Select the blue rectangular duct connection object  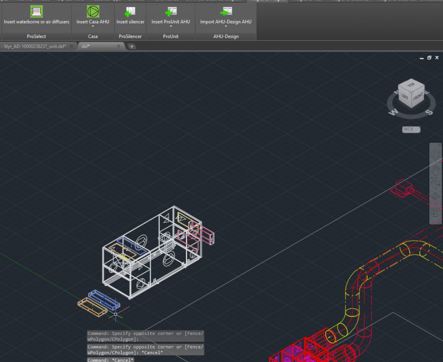104,299
